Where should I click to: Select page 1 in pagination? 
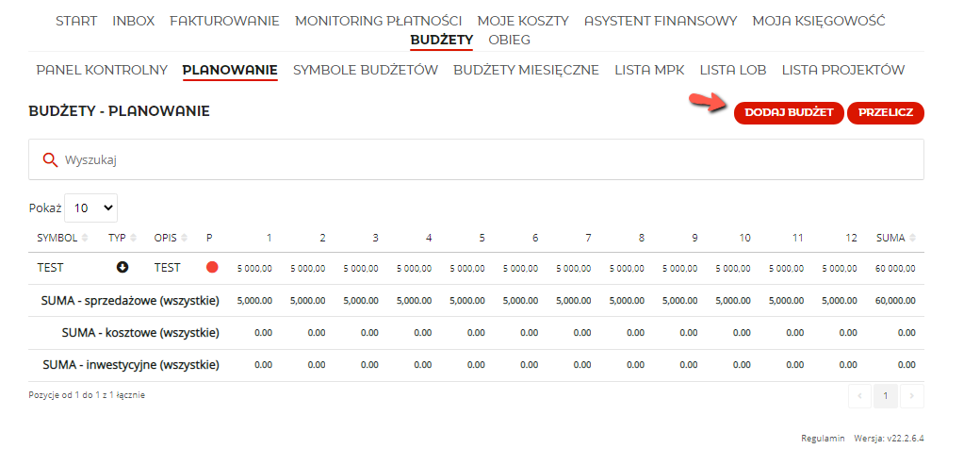tap(885, 396)
